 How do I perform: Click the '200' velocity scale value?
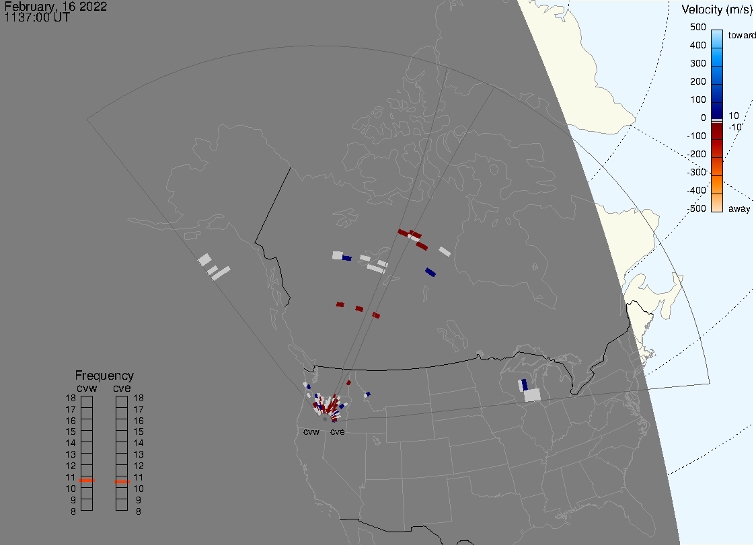point(697,81)
